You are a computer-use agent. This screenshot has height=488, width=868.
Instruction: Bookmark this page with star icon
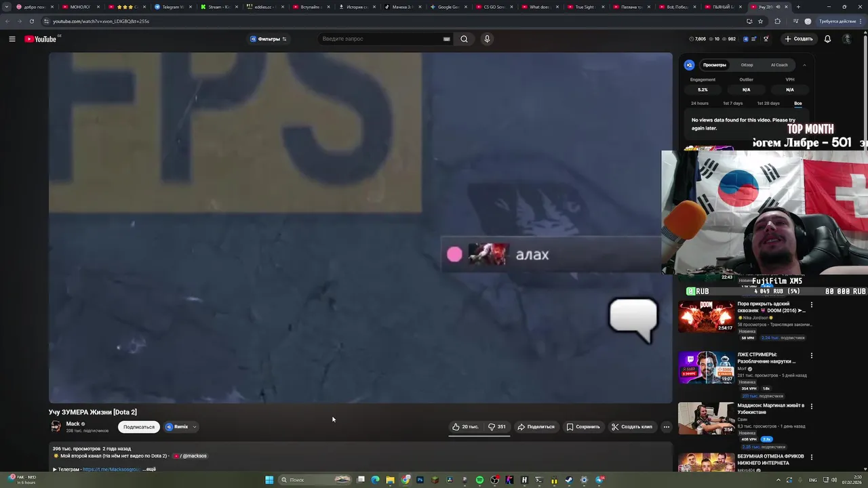pos(760,21)
